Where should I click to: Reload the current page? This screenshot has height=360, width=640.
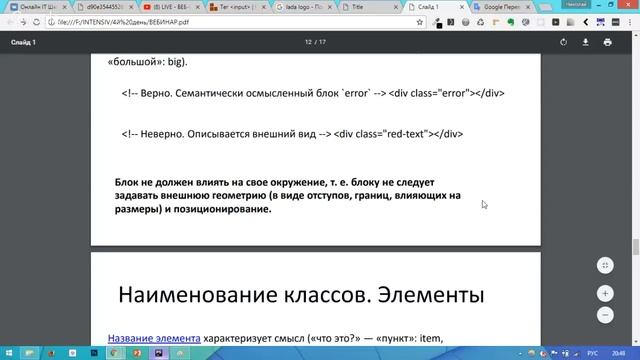coord(36,22)
